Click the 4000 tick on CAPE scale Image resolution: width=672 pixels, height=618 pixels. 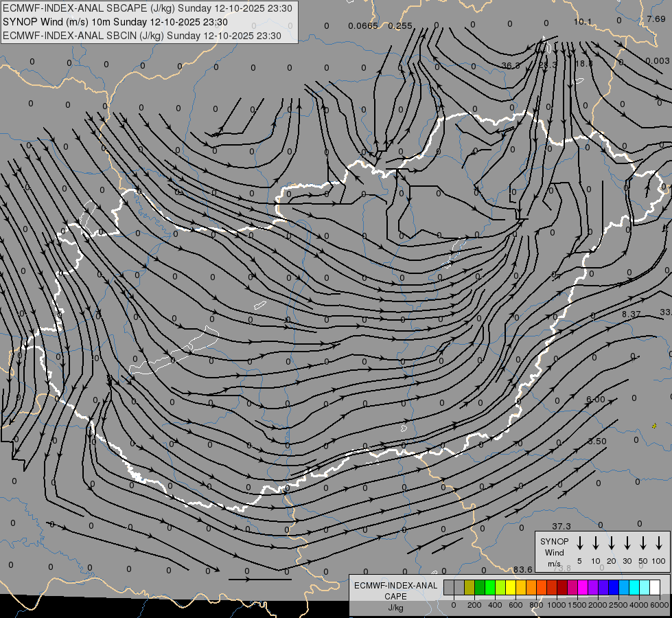639,605
